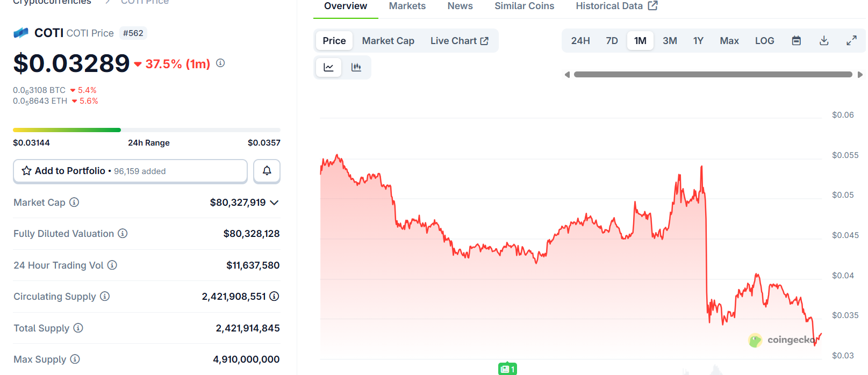Image resolution: width=868 pixels, height=375 pixels.
Task: Open the Markets tab
Action: click(407, 6)
